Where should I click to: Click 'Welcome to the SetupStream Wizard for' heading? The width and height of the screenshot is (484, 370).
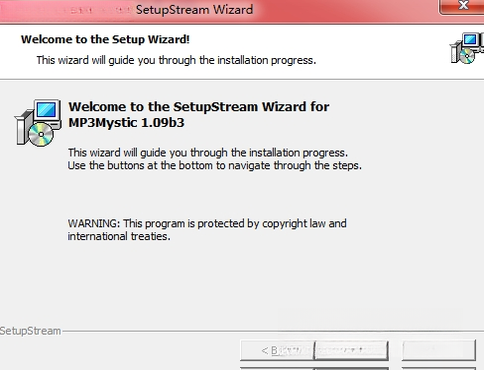(199, 107)
